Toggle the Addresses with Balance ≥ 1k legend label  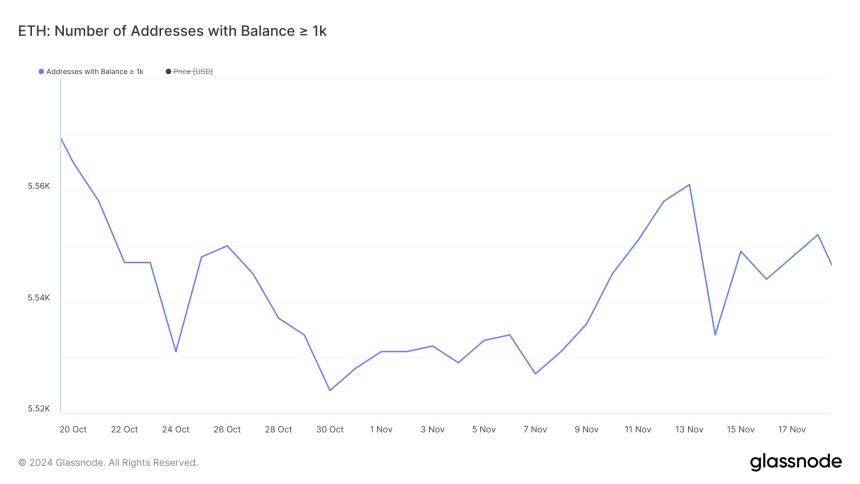[x=95, y=72]
